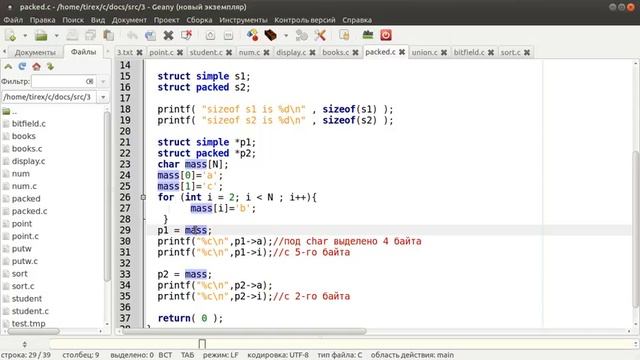Viewport: 640px width, 360px height.
Task: Go to home directory in file browser
Action: click(36, 66)
